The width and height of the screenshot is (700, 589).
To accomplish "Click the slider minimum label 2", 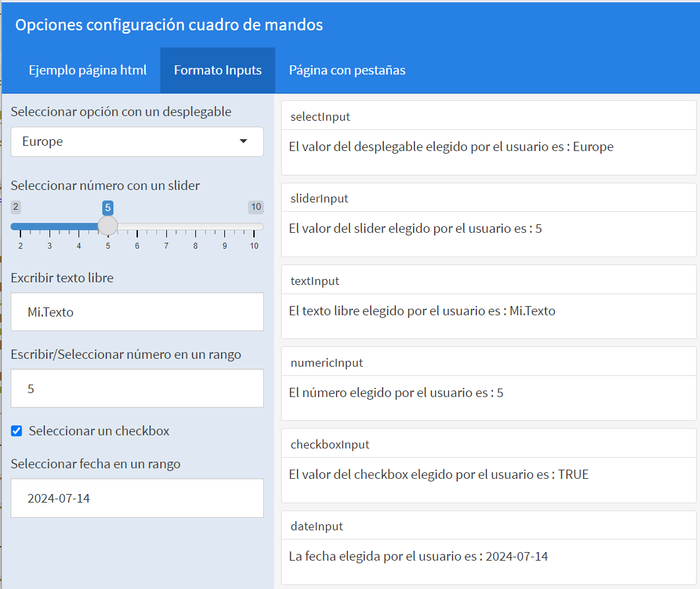I will pos(16,207).
